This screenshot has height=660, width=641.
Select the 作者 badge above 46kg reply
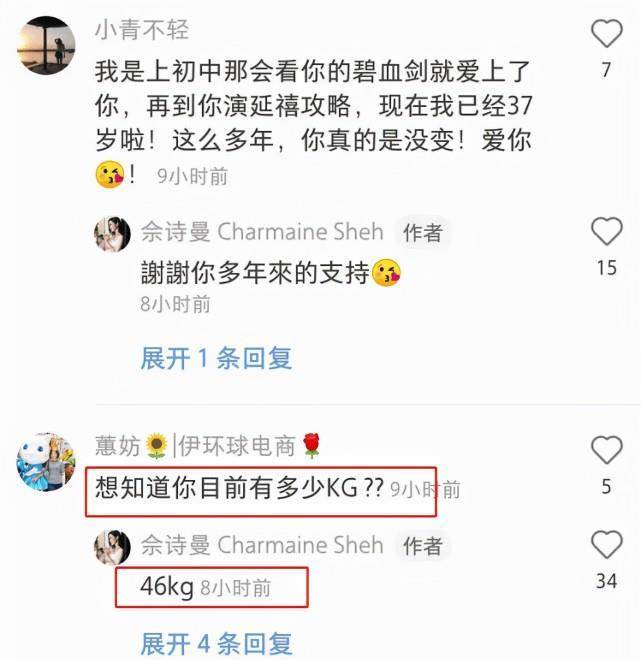pos(423,546)
